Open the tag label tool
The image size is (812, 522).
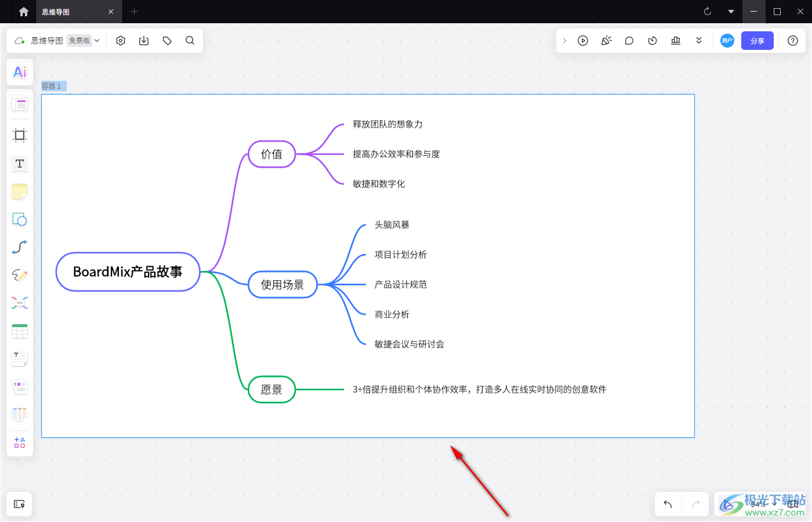click(x=167, y=41)
